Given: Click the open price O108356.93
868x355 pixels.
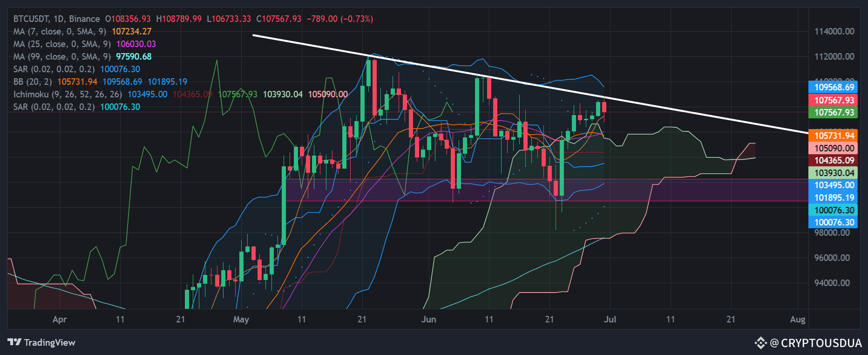Looking at the screenshot, I should point(128,19).
